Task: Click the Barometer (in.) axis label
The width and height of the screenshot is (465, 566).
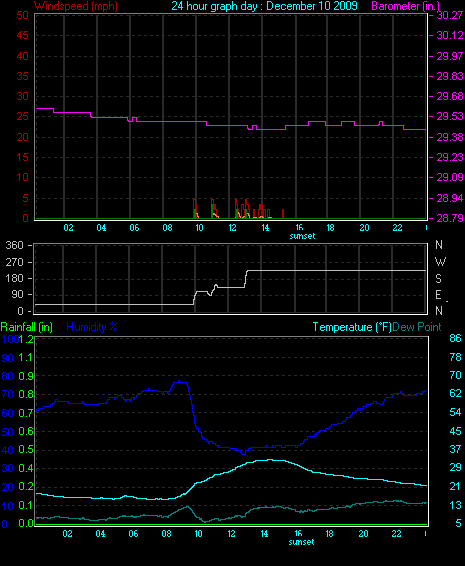Action: (405, 6)
